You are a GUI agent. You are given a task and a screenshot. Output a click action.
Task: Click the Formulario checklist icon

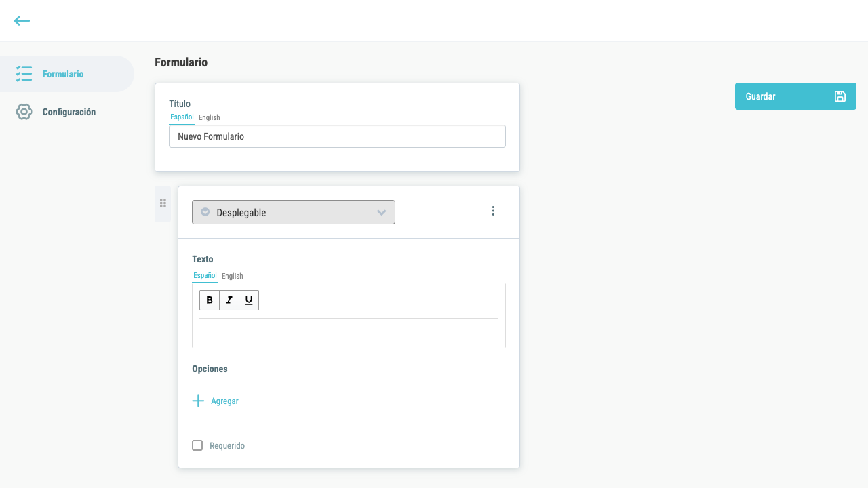(24, 74)
